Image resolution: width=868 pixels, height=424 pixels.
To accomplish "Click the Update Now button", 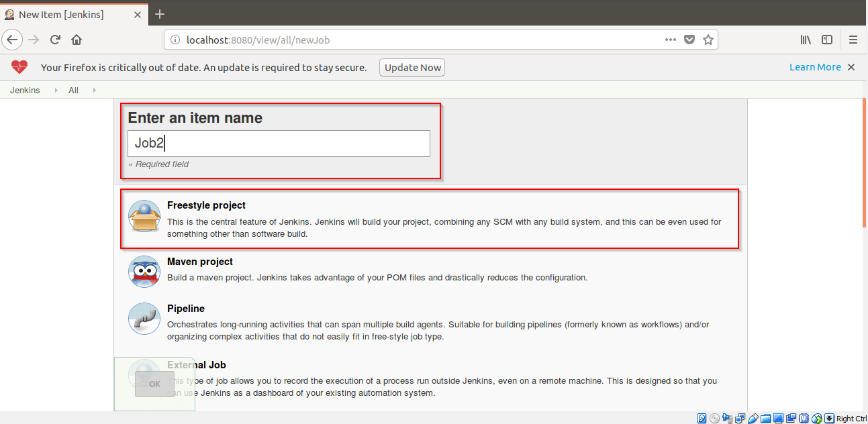I will pos(412,67).
